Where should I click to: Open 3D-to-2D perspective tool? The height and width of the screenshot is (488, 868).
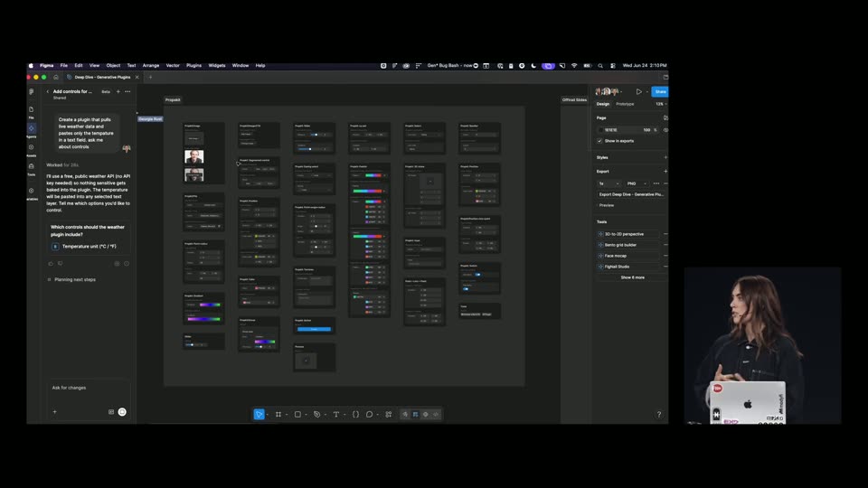[627, 234]
